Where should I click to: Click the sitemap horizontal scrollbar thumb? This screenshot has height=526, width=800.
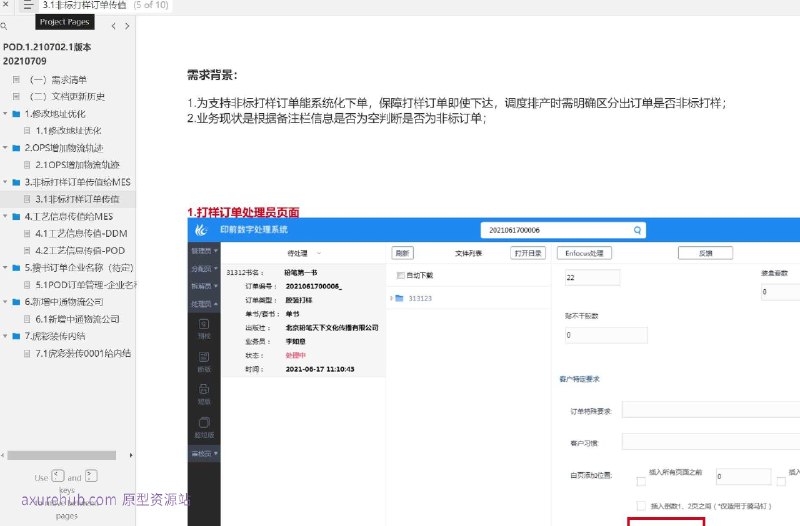(61, 455)
